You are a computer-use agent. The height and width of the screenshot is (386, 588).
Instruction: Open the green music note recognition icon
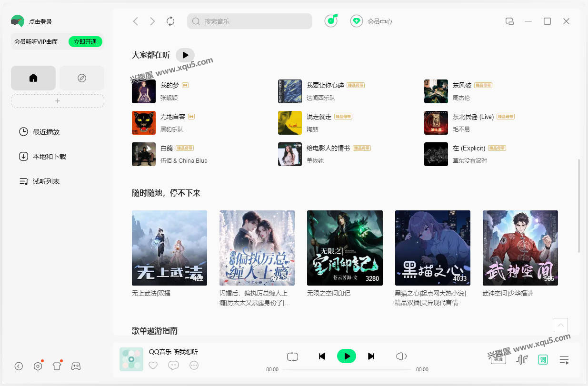331,21
